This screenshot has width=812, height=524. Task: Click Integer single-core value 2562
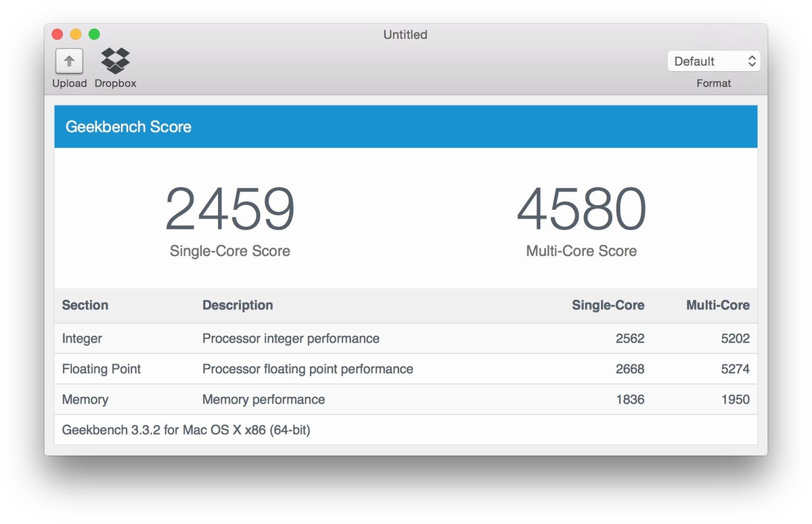click(630, 339)
